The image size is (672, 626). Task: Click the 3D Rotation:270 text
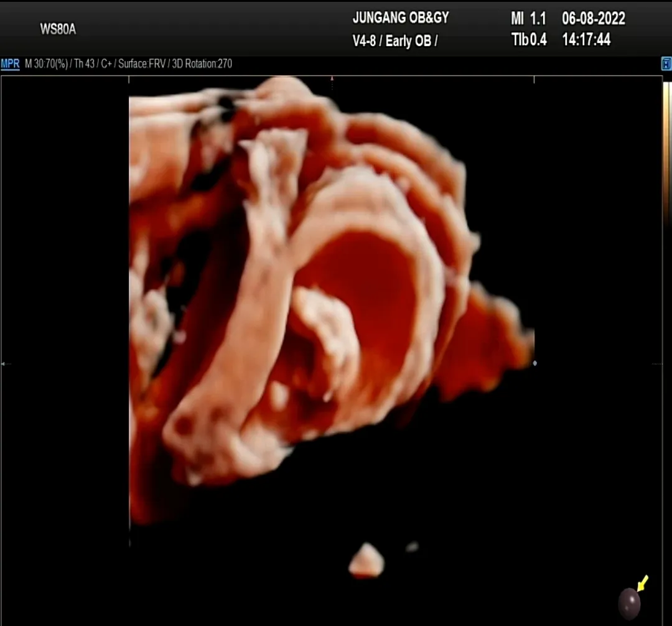(x=202, y=64)
